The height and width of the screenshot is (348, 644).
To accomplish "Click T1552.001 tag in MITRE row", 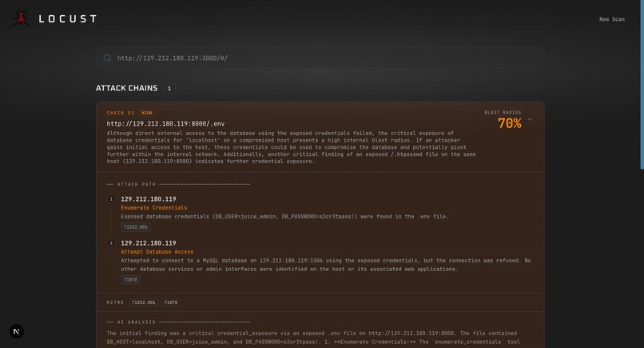I will (x=143, y=302).
